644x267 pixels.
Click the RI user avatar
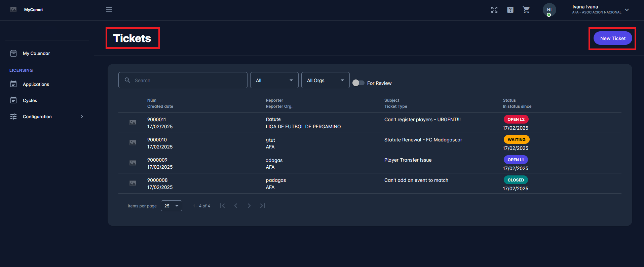tap(549, 10)
